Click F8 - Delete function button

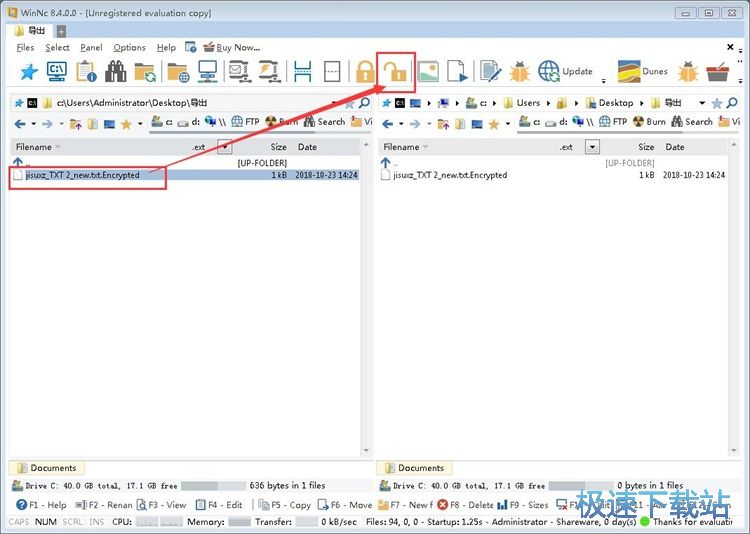[x=465, y=505]
